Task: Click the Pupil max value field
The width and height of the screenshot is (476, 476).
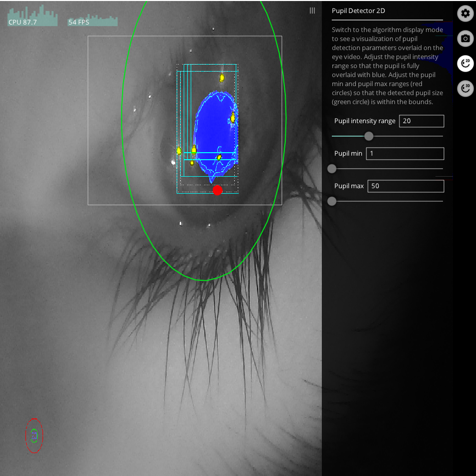Action: 405,186
